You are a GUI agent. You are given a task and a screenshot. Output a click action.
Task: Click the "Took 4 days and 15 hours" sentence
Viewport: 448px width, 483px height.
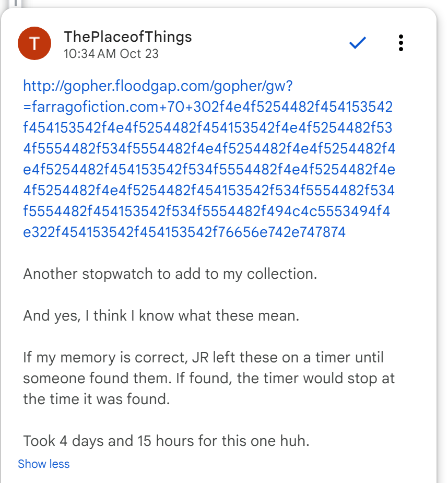(166, 441)
